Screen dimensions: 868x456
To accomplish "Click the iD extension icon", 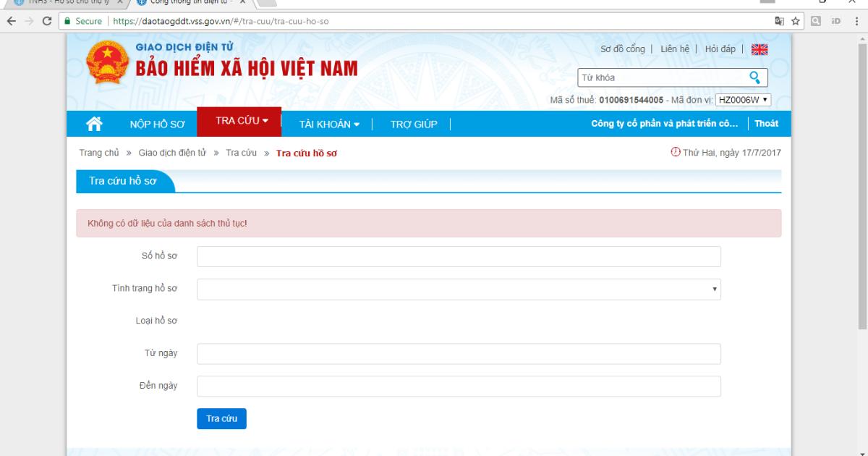I will [x=836, y=21].
